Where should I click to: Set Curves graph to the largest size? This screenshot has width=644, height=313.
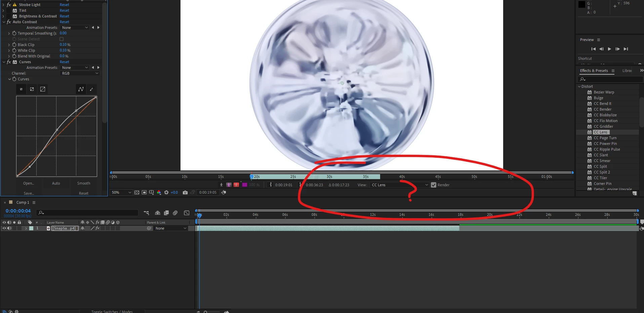(x=43, y=89)
